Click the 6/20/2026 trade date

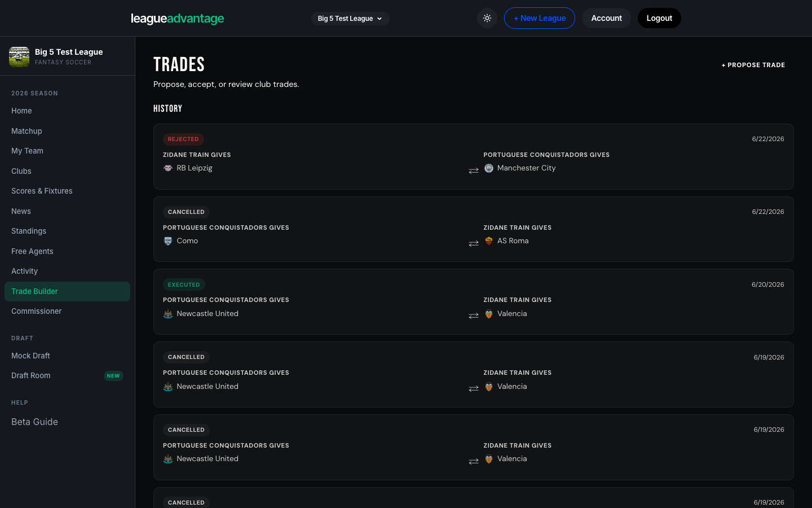pyautogui.click(x=768, y=284)
